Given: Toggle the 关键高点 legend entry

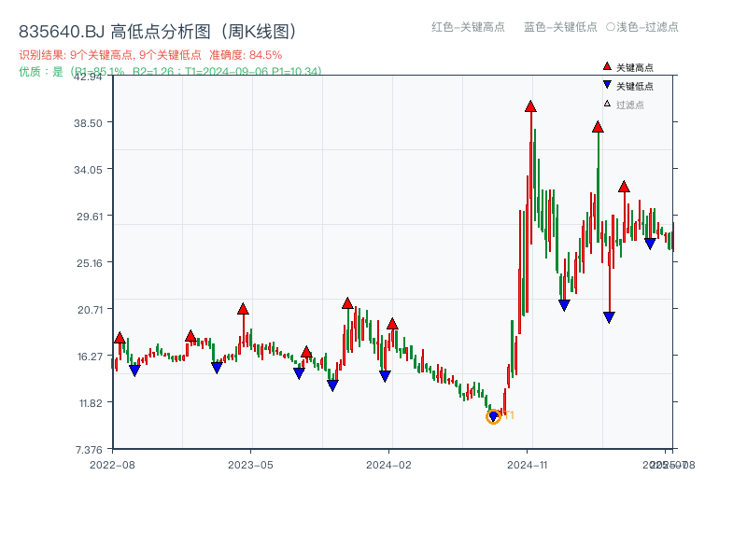Looking at the screenshot, I should (627, 67).
